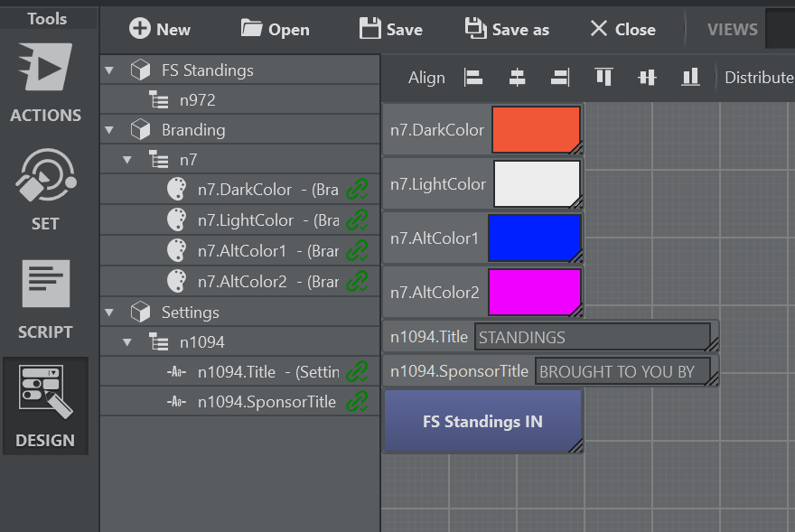Toggle link icon on n7.DarkColor row

(358, 190)
